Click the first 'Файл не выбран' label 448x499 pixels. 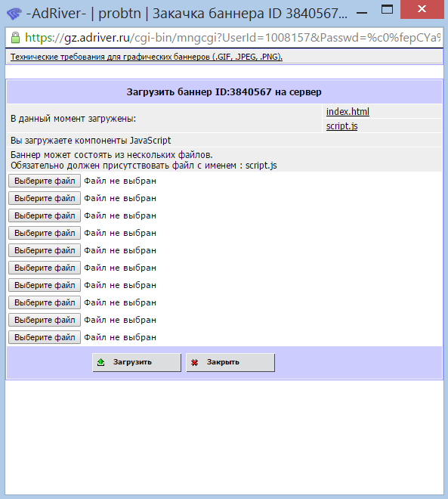click(120, 181)
